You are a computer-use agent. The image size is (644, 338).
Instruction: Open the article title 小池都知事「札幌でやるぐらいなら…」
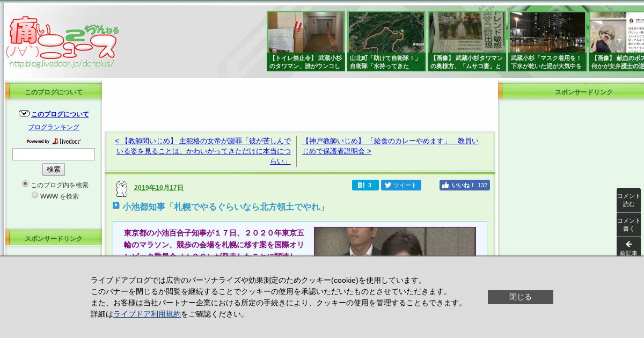pos(225,207)
